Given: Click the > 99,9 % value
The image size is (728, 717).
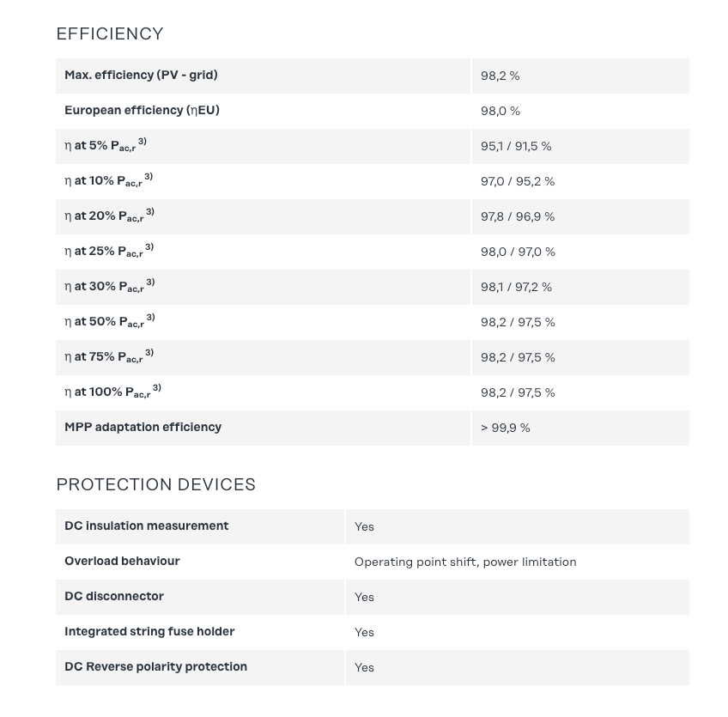Looking at the screenshot, I should pos(505,428).
